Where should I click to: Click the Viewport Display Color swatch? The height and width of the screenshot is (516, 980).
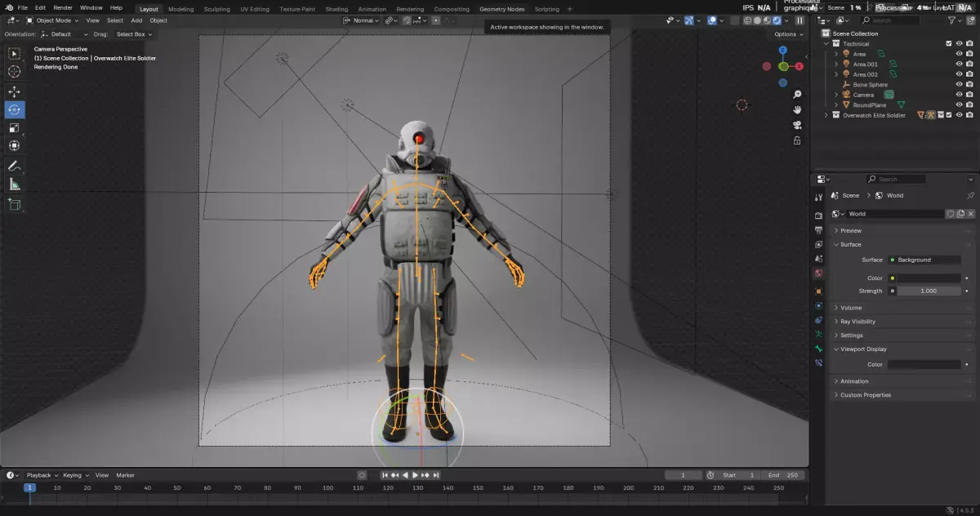click(x=924, y=364)
